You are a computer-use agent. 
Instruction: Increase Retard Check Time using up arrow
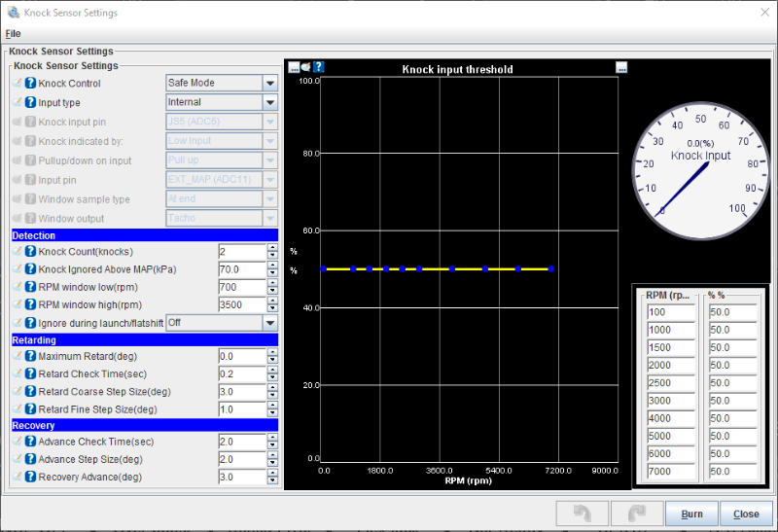click(x=272, y=371)
